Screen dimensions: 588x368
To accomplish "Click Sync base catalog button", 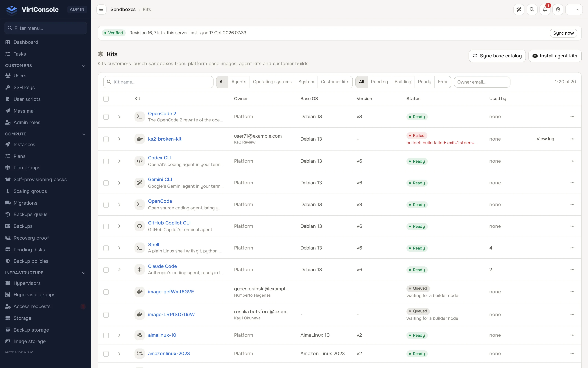I will point(497,56).
